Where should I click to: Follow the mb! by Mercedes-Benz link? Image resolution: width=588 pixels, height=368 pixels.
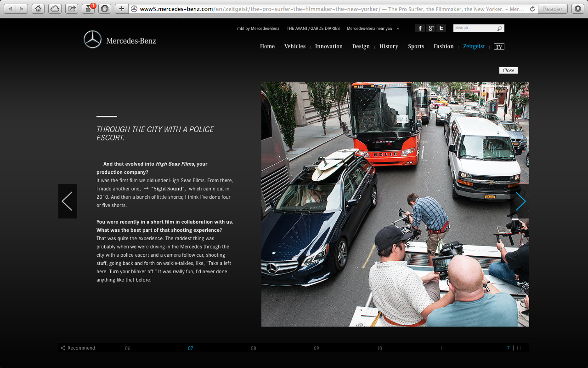click(258, 29)
